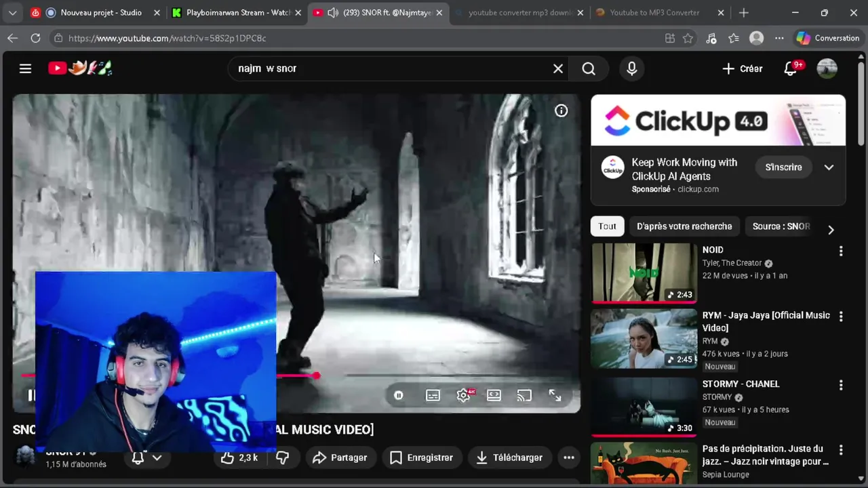
Task: Mute the SNOR tab via speaker icon
Action: click(333, 12)
